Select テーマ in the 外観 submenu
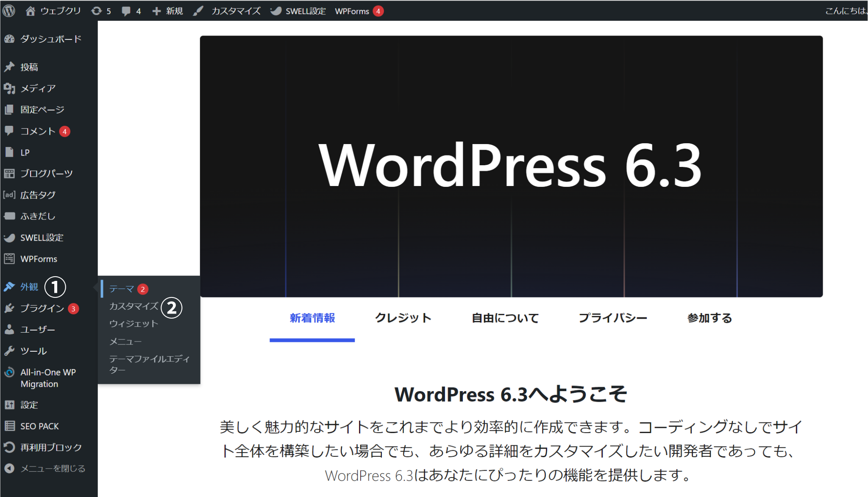Image resolution: width=868 pixels, height=497 pixels. (122, 289)
